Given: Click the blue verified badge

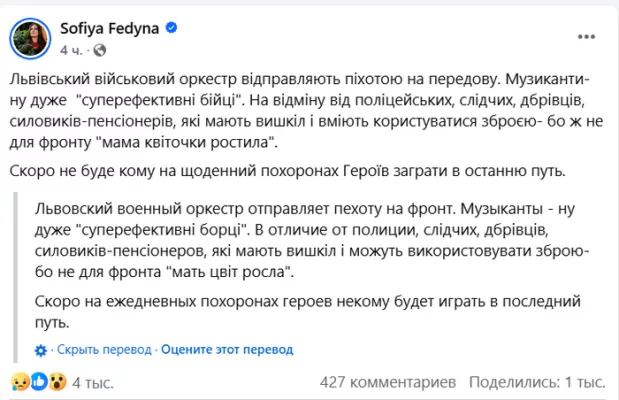Looking at the screenshot, I should 171,28.
